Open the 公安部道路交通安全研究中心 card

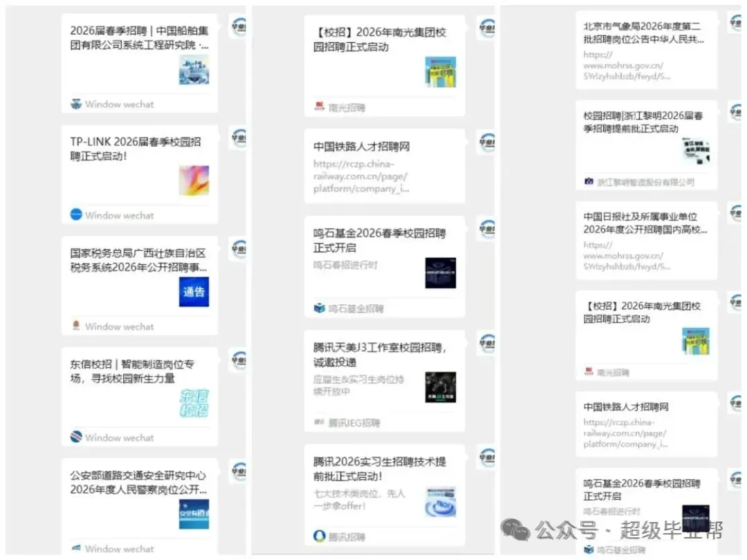click(x=140, y=507)
